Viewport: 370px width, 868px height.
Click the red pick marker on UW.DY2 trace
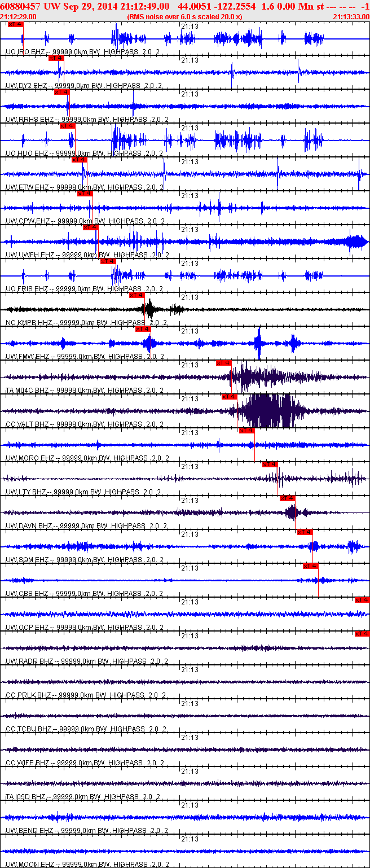coord(56,58)
